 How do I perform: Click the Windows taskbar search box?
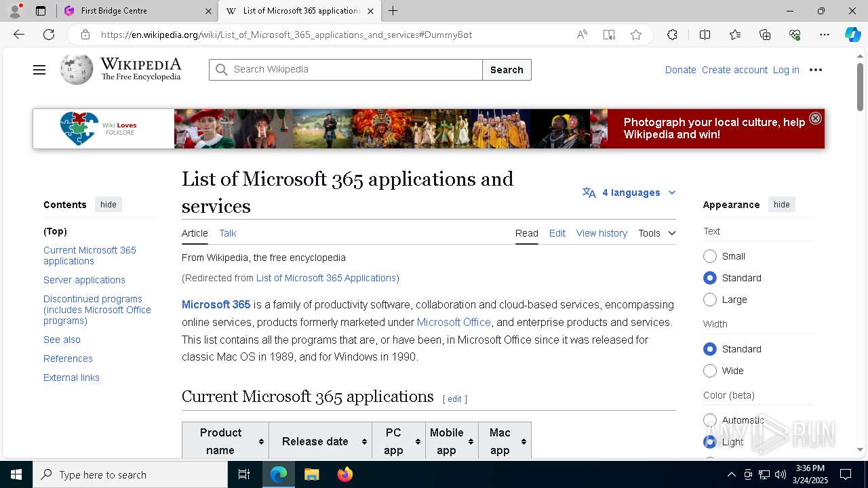pyautogui.click(x=130, y=474)
